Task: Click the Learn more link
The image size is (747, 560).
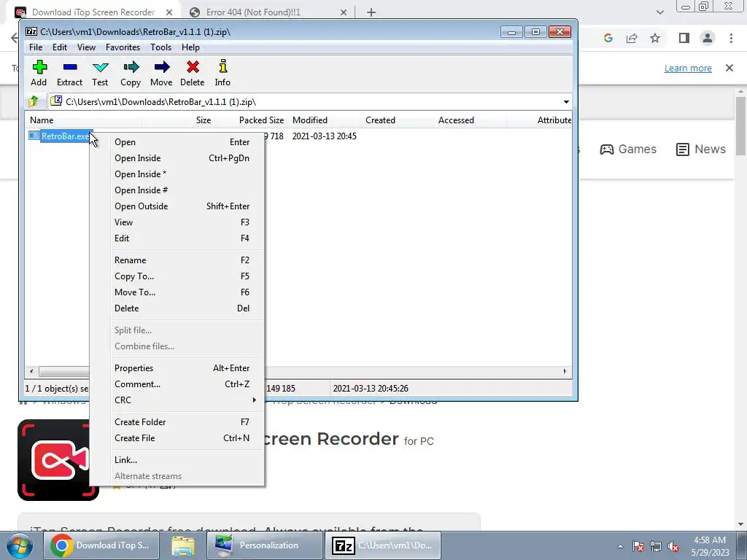Action: (x=688, y=68)
